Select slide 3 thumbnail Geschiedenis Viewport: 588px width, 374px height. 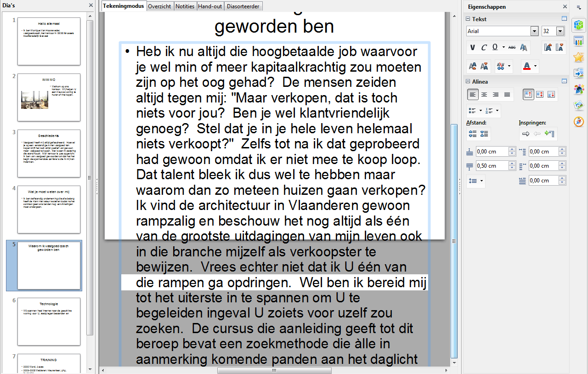coord(49,153)
